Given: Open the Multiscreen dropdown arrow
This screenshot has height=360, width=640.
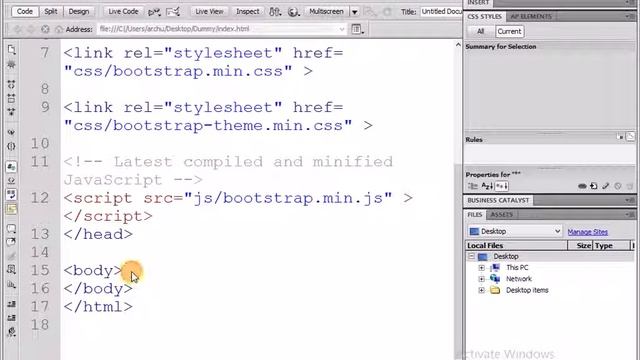Looking at the screenshot, I should (355, 12).
